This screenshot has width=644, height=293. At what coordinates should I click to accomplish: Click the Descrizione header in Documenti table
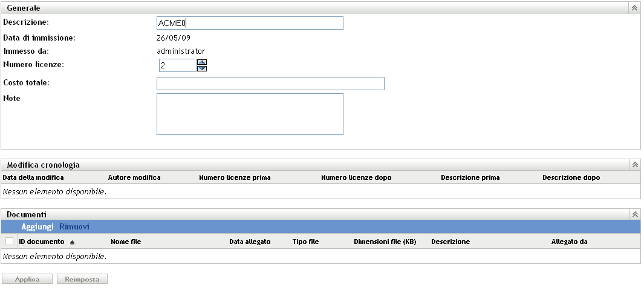450,242
